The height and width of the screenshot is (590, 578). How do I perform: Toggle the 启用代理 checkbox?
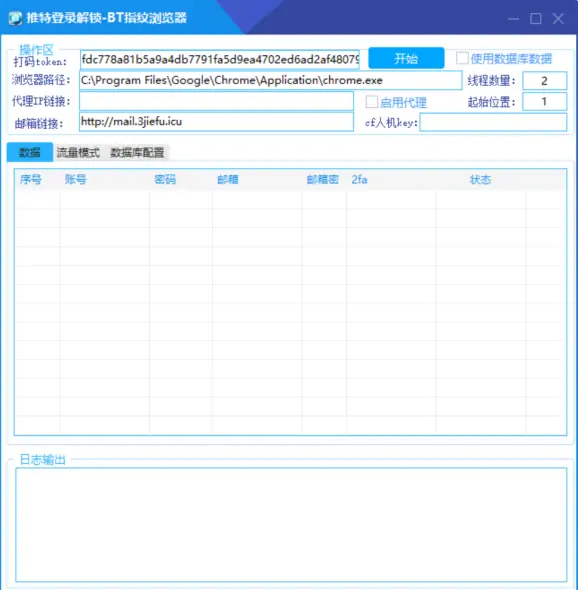click(x=372, y=102)
